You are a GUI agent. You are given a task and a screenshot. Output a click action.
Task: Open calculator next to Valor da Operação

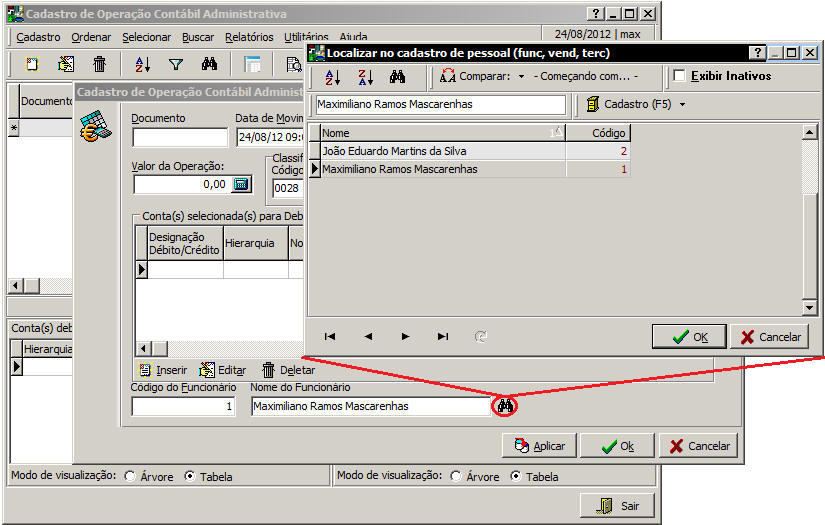coord(241,184)
